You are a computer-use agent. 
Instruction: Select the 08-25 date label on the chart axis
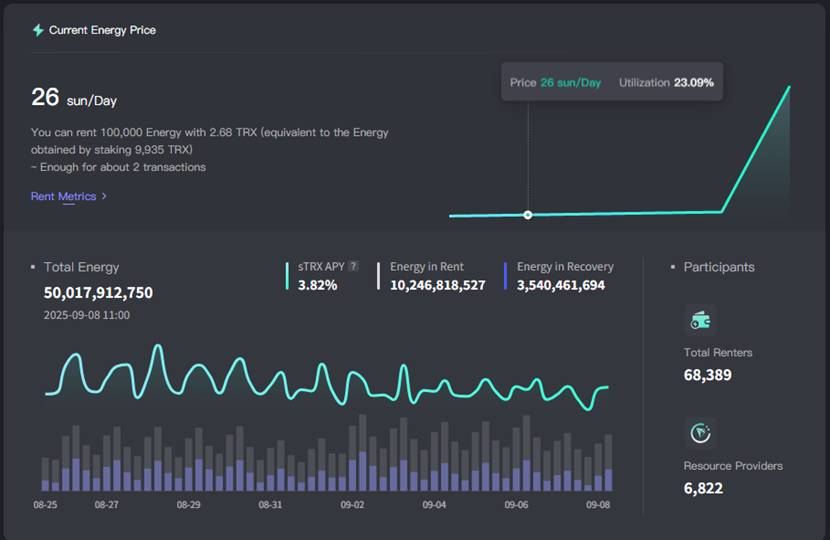45,505
